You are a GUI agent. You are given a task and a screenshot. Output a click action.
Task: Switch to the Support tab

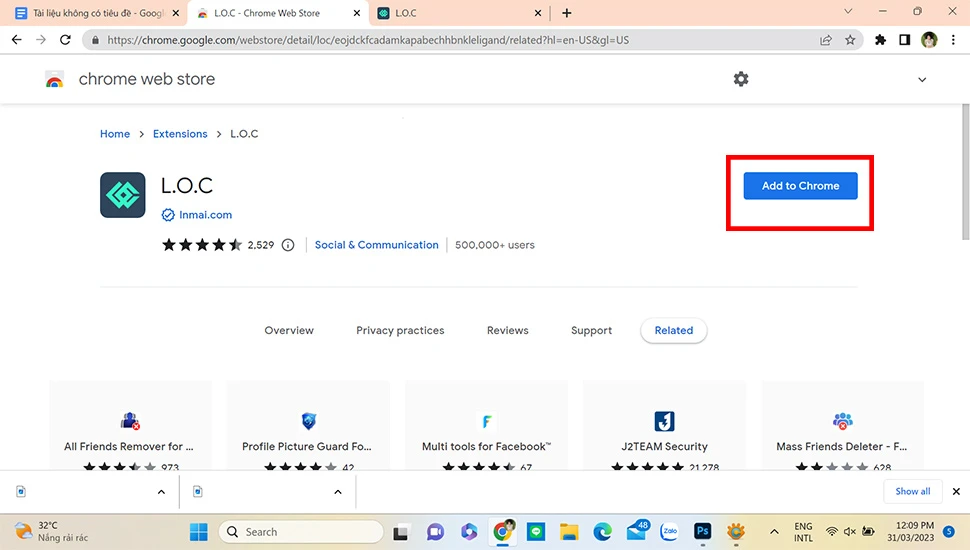[591, 330]
